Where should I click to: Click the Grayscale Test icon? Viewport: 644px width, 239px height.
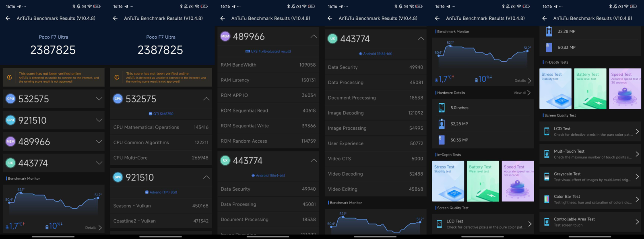point(547,177)
